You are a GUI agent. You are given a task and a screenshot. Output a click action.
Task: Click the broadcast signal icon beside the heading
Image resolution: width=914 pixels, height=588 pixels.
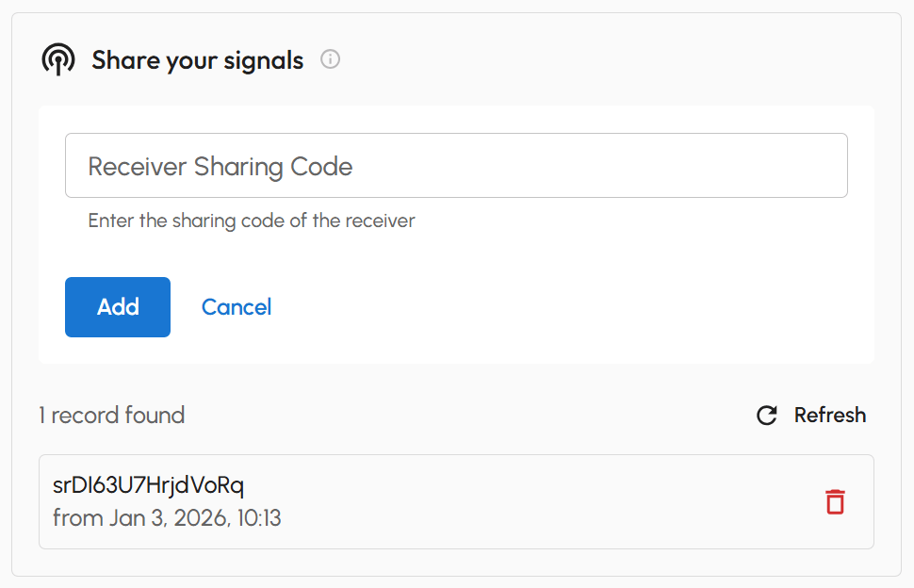tap(58, 60)
